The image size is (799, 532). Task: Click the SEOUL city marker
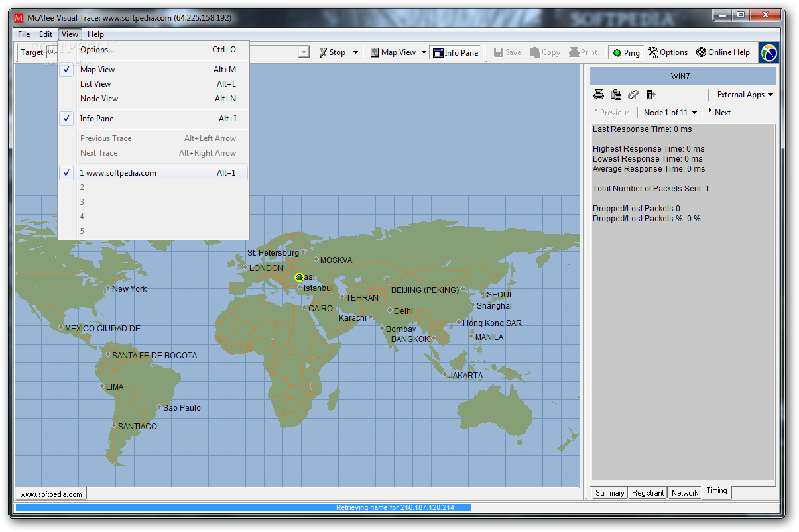click(x=483, y=293)
